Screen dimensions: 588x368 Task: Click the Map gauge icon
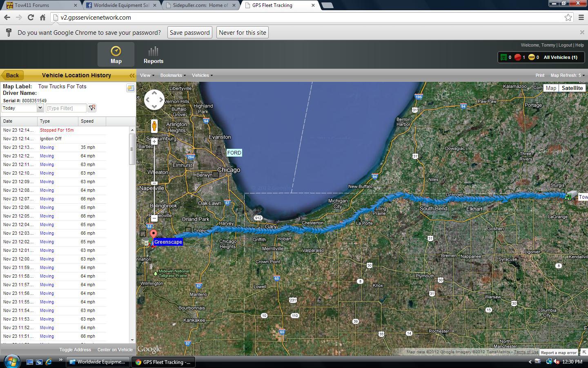(x=116, y=51)
